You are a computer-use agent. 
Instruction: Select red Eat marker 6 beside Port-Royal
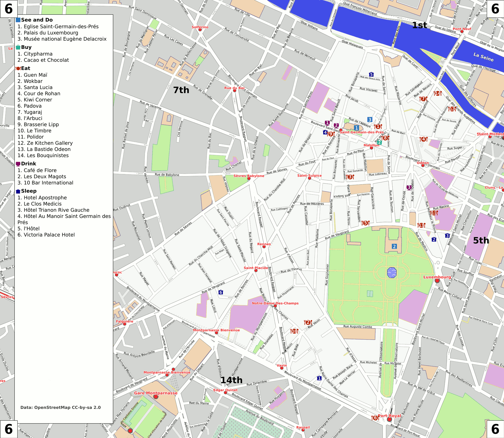pyautogui.click(x=375, y=418)
